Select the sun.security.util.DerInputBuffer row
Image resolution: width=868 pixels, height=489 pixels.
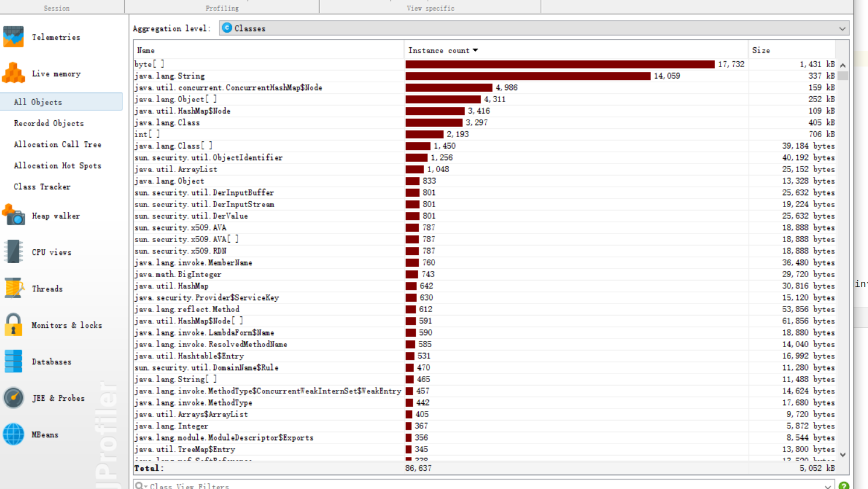485,193
